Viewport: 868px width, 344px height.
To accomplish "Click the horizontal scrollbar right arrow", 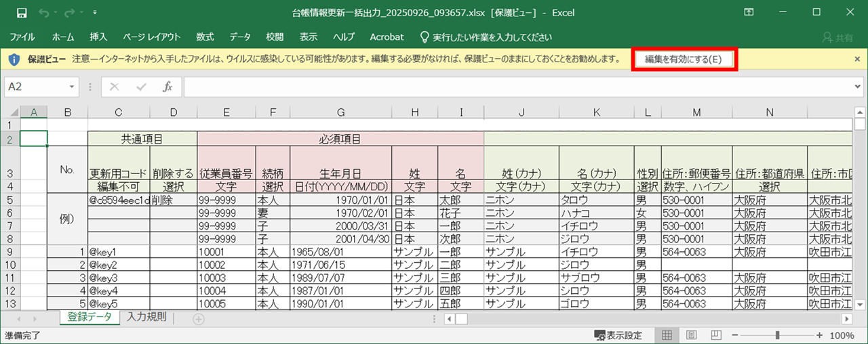I will point(847,318).
